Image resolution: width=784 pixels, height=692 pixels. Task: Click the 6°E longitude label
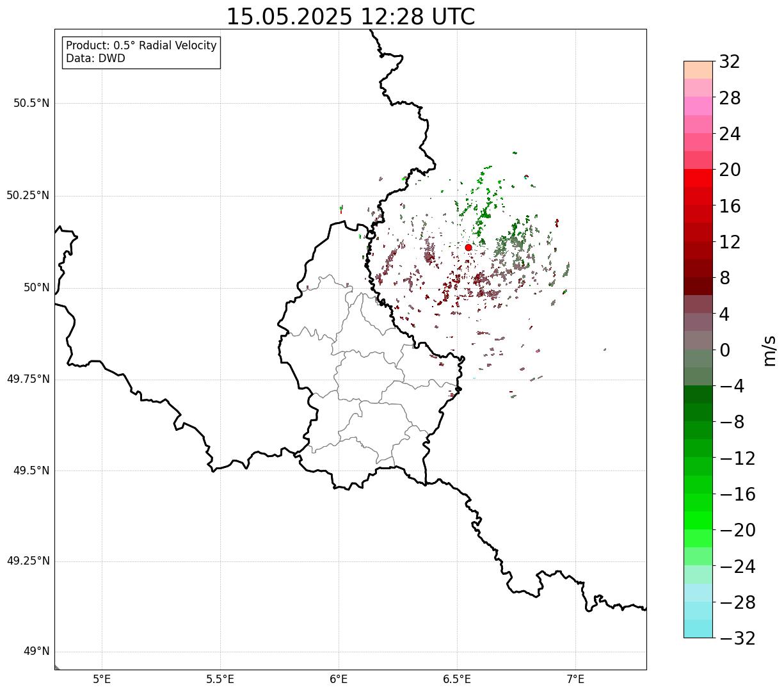[x=339, y=679]
